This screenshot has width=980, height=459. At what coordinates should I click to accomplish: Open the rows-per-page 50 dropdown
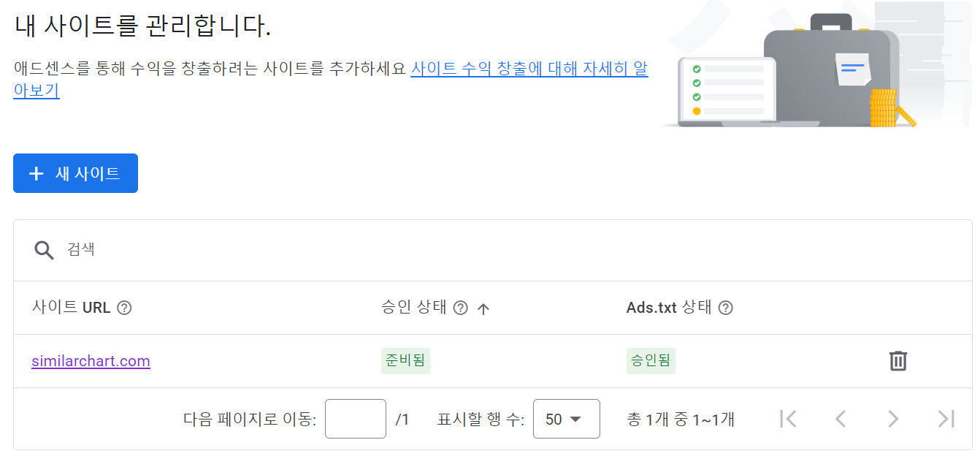(x=567, y=419)
